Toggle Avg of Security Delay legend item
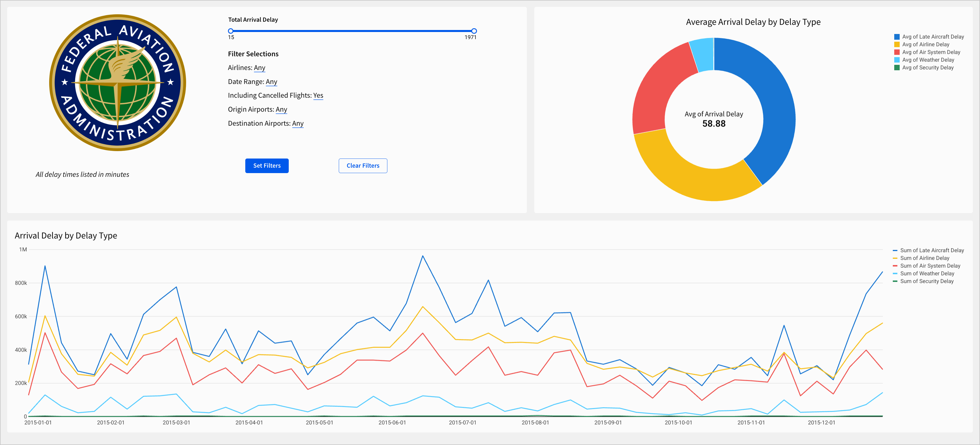 coord(927,68)
